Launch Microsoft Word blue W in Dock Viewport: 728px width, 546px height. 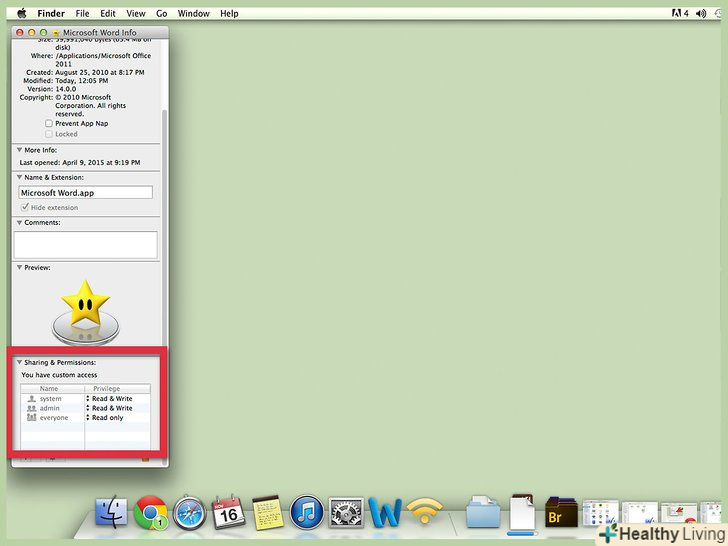click(385, 512)
